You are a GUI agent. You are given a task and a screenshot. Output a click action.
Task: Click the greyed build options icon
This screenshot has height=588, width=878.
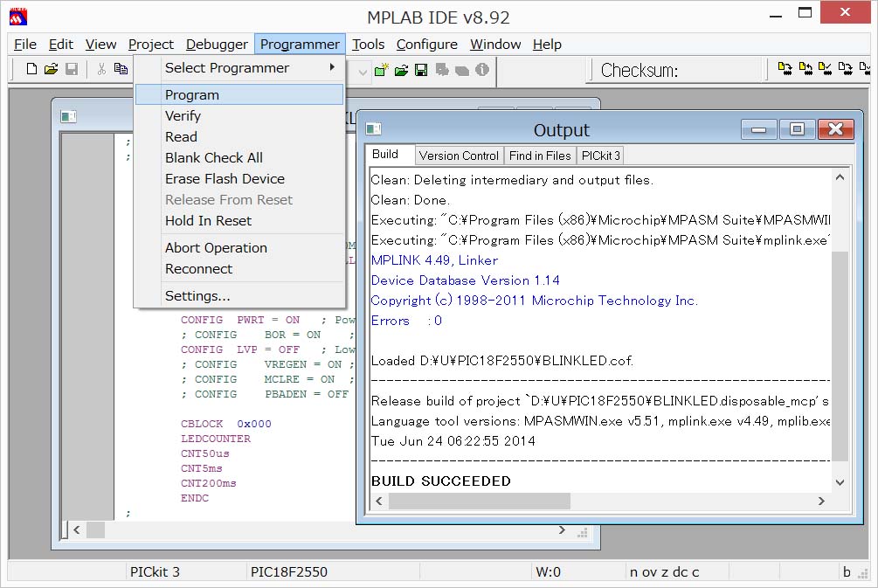[x=442, y=69]
